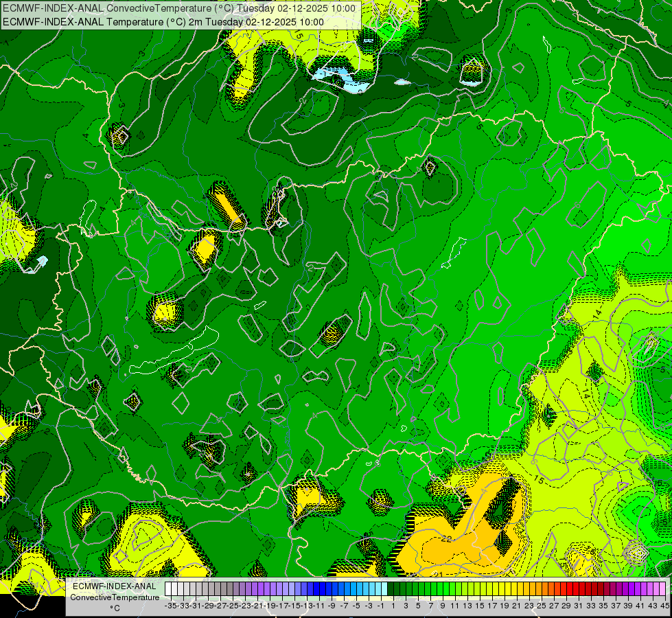This screenshot has width=672, height=618.
Task: Click the 25 legend scale value
Action: [542, 606]
